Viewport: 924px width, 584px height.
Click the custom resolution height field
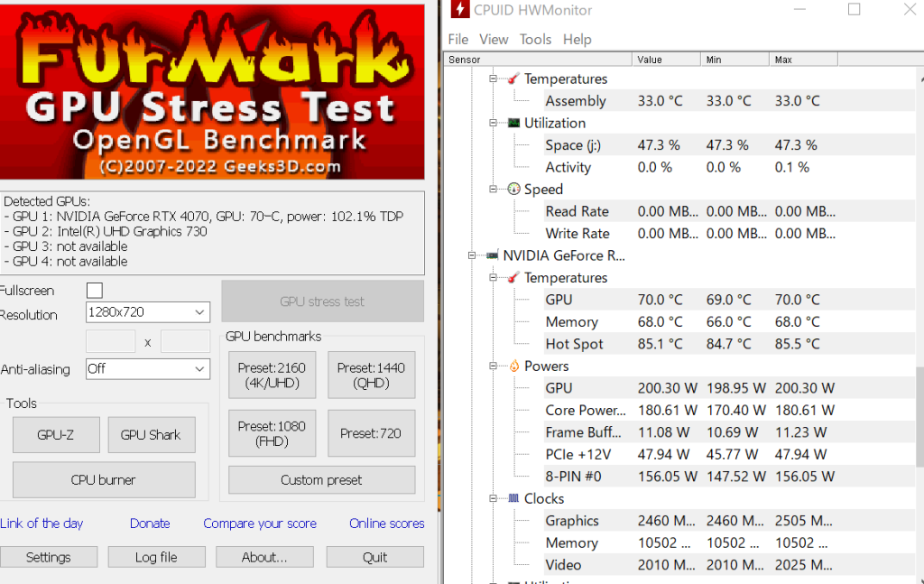tap(185, 341)
